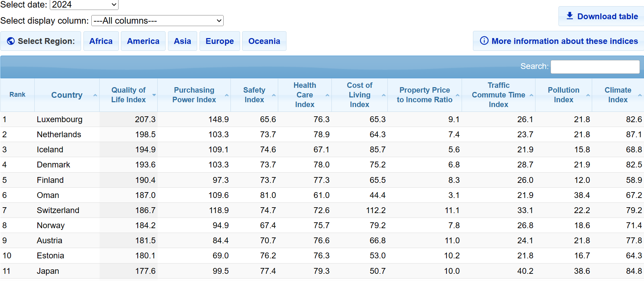Image resolution: width=644 pixels, height=281 pixels.
Task: Filter table by Europe region
Action: point(219,41)
